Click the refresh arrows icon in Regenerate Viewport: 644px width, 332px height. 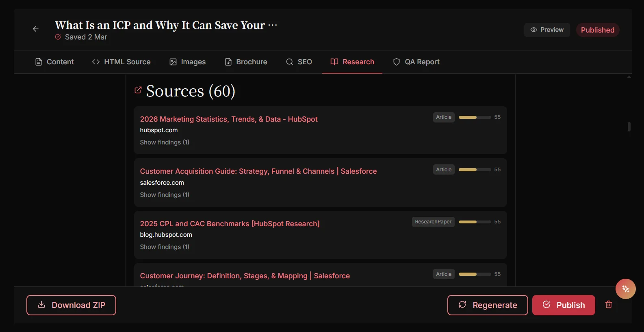coord(462,305)
